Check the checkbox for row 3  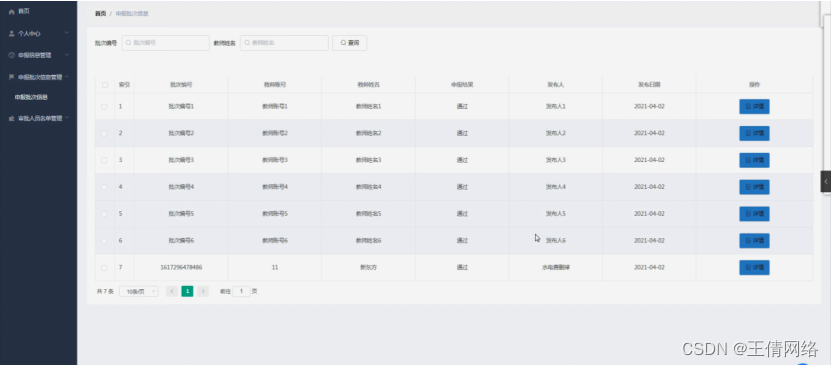[104, 160]
